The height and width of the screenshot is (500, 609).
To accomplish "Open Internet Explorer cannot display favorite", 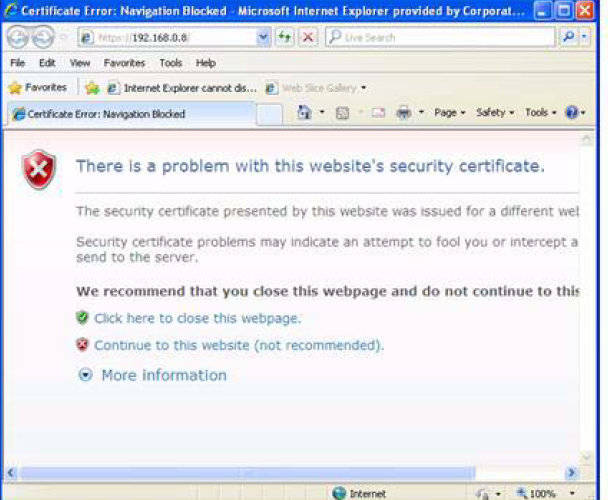I will click(182, 88).
